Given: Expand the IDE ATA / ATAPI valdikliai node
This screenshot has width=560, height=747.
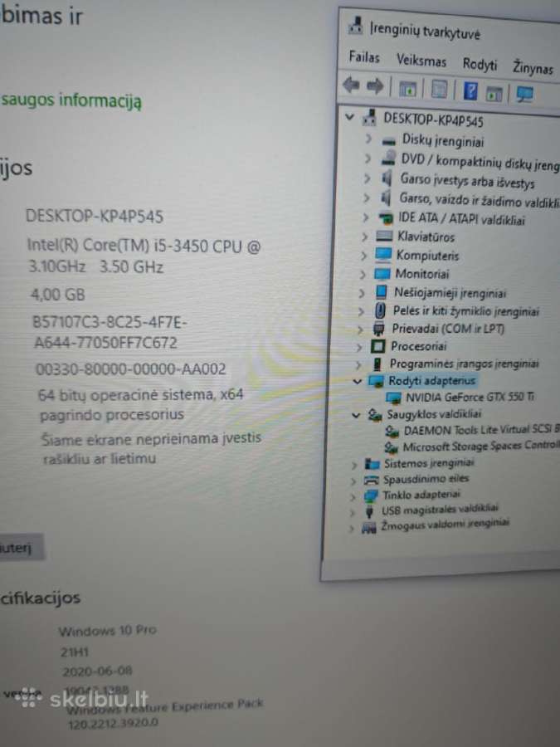Looking at the screenshot, I should [365, 217].
